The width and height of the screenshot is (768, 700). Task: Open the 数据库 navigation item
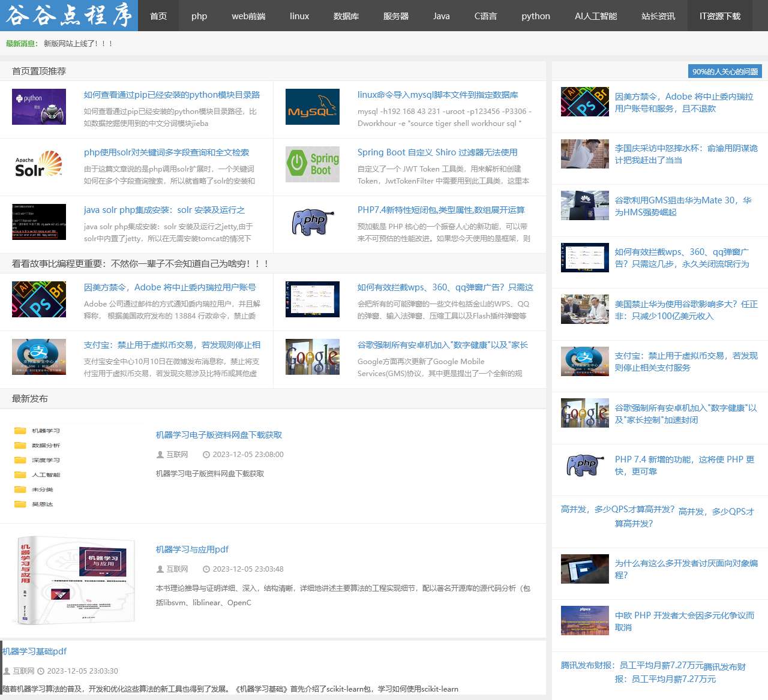346,16
